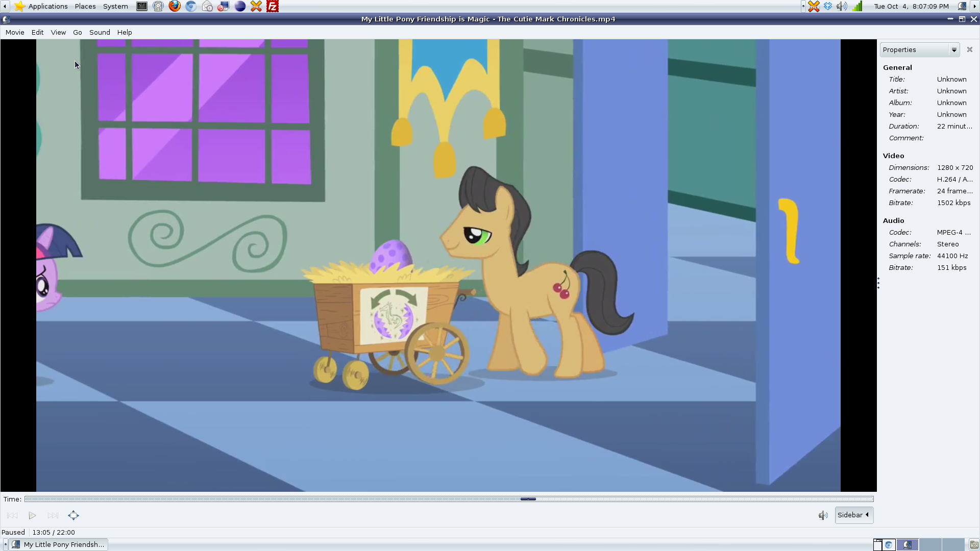The height and width of the screenshot is (551, 980).
Task: Click the Title value 'Unknown'
Action: pyautogui.click(x=952, y=79)
